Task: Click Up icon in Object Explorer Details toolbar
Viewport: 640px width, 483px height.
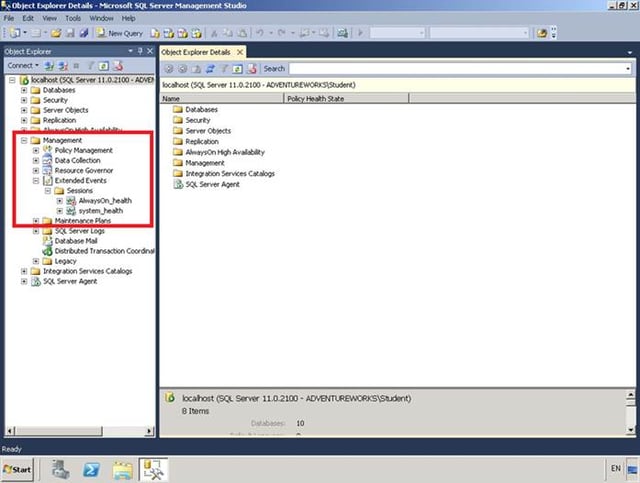Action: [x=196, y=69]
